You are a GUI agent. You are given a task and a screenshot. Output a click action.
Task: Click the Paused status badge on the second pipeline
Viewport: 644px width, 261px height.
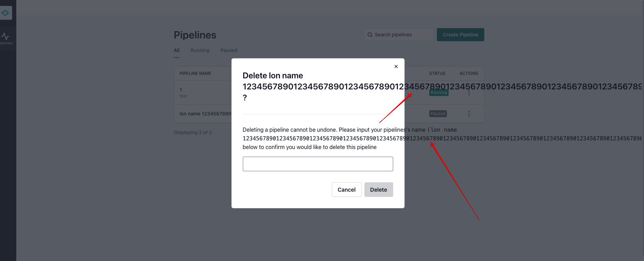coord(438,113)
